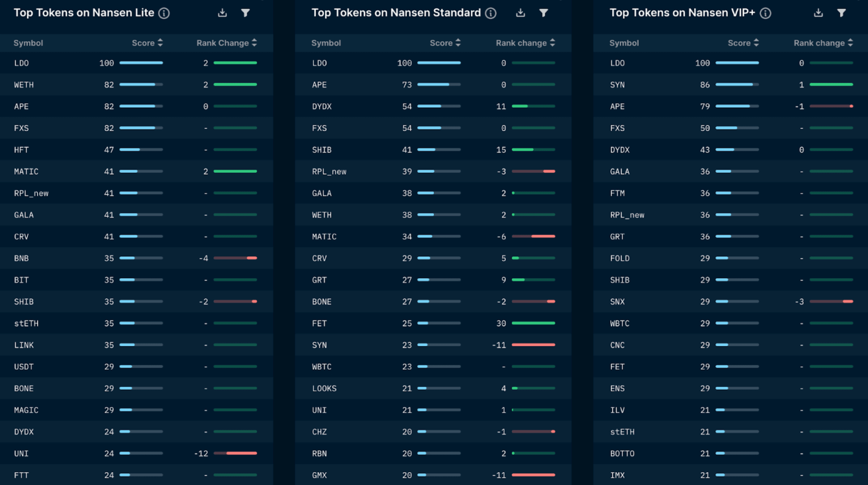The image size is (868, 485).
Task: Select IMX token in Nansen VIP+
Action: coord(617,475)
